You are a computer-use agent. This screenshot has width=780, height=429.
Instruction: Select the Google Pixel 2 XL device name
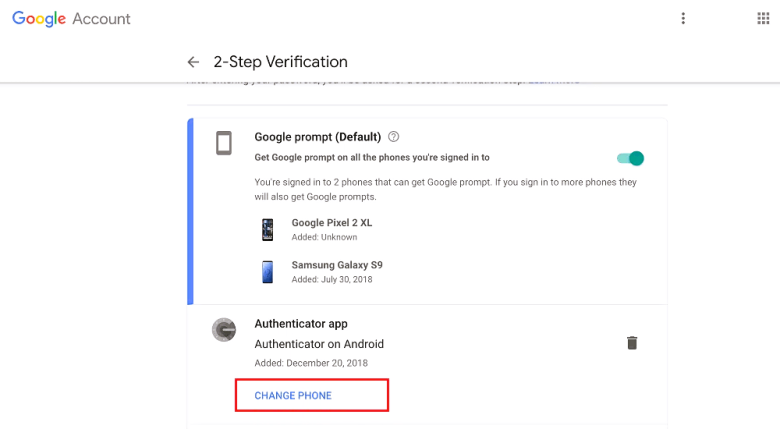[x=338, y=223]
